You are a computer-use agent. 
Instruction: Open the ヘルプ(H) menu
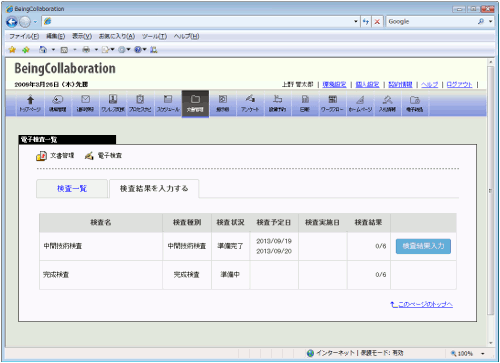(186, 36)
